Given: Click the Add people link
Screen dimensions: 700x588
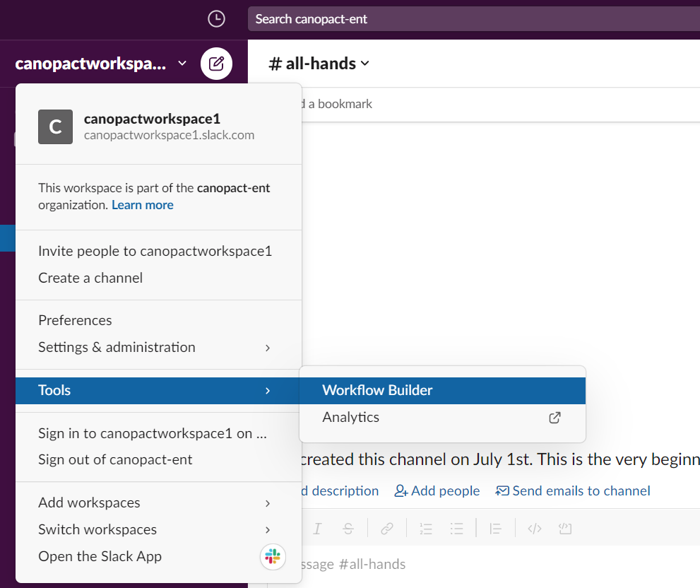Looking at the screenshot, I should [437, 491].
